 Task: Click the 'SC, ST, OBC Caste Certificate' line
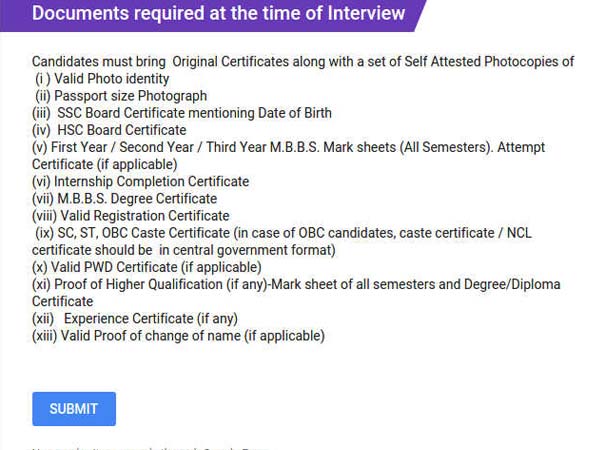[x=284, y=233]
